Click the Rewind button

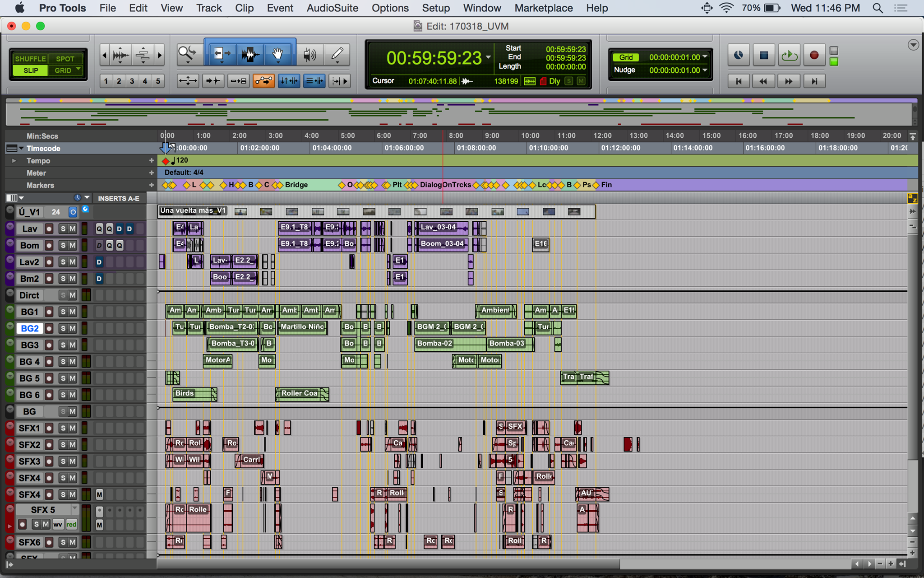763,81
